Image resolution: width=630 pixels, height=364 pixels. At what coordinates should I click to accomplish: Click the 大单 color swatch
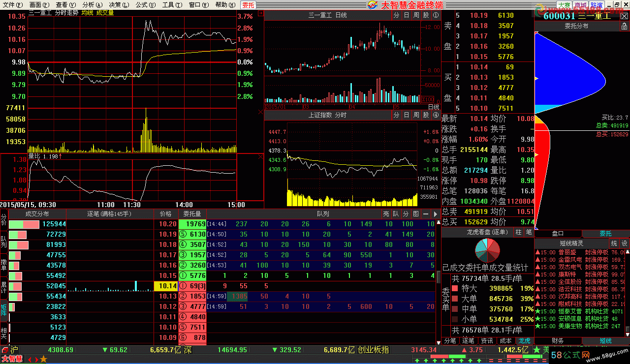click(x=455, y=299)
